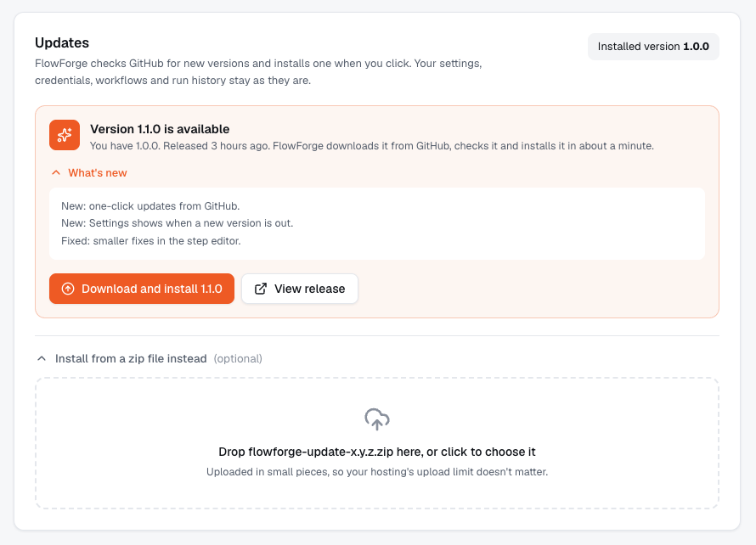Click 'New: Settings shows when a new version' line

[177, 223]
